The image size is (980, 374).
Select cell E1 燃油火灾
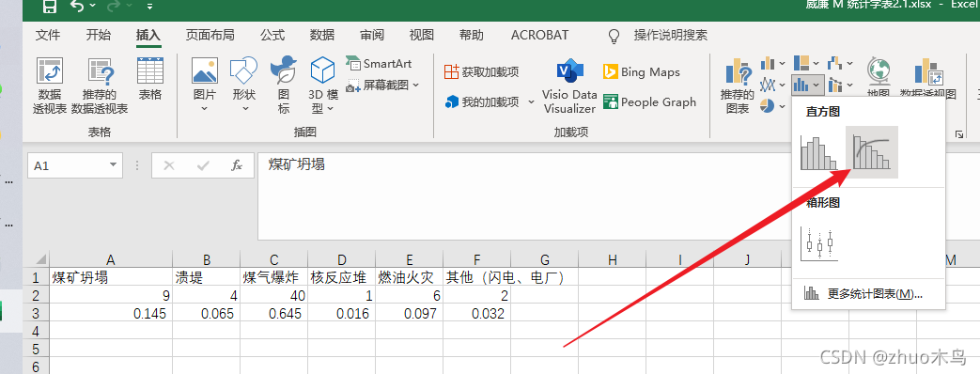[410, 278]
